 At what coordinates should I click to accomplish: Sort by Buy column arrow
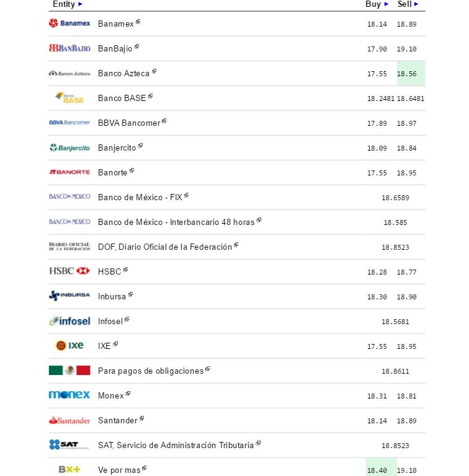(x=386, y=4)
